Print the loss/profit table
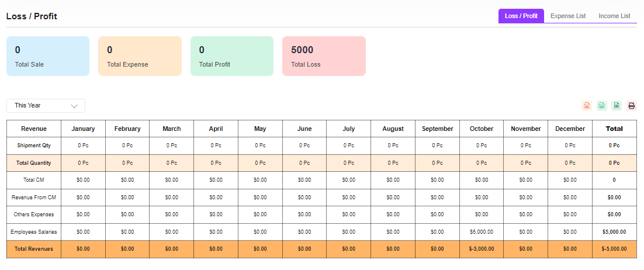This screenshot has width=644, height=270. (631, 106)
